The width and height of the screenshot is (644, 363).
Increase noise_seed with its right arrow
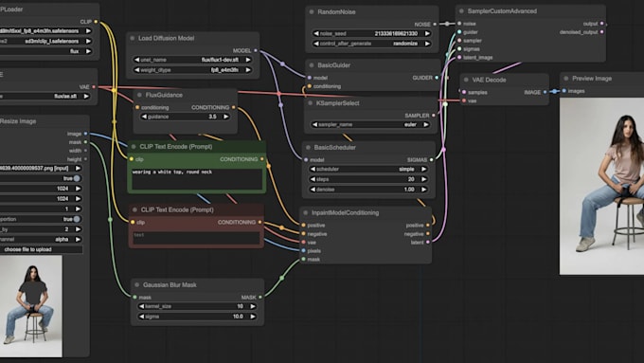pos(427,34)
